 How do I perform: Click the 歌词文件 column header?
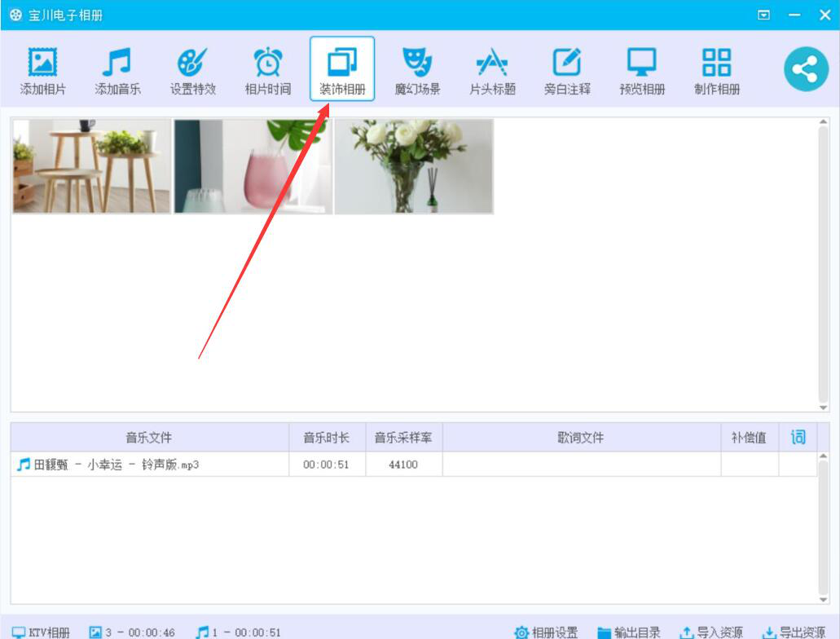coord(581,438)
